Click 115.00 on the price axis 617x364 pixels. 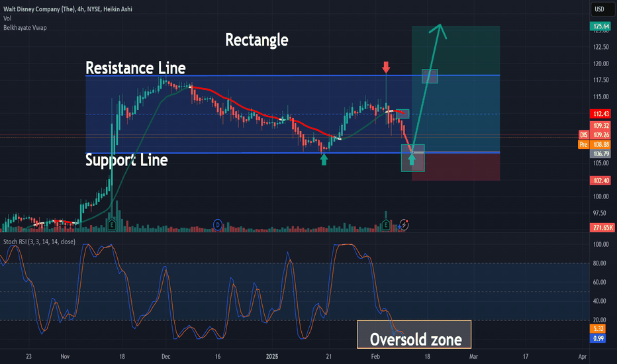coord(601,97)
